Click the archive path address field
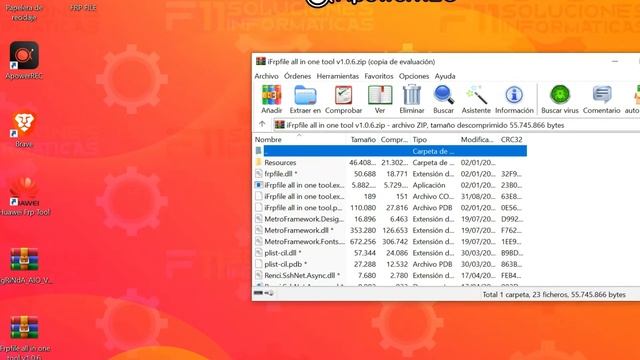 tap(457, 125)
